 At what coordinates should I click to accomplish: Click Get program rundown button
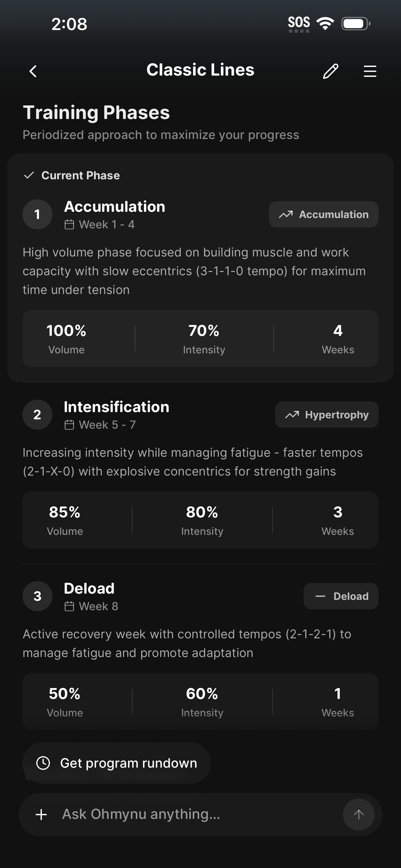pyautogui.click(x=116, y=763)
